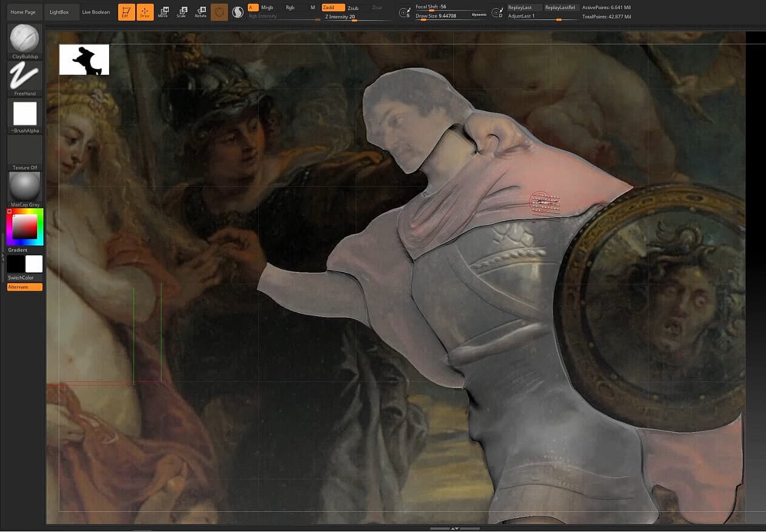Click the ReplayLast button

pyautogui.click(x=520, y=7)
